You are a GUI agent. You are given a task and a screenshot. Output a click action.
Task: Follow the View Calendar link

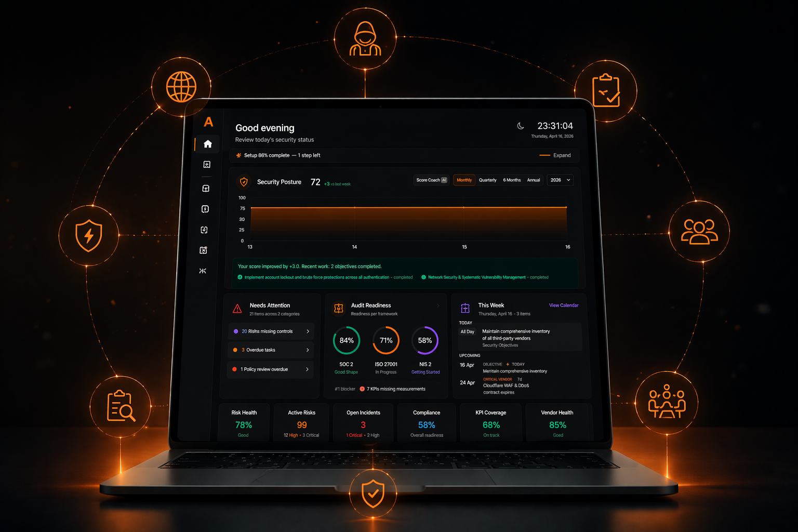(564, 305)
